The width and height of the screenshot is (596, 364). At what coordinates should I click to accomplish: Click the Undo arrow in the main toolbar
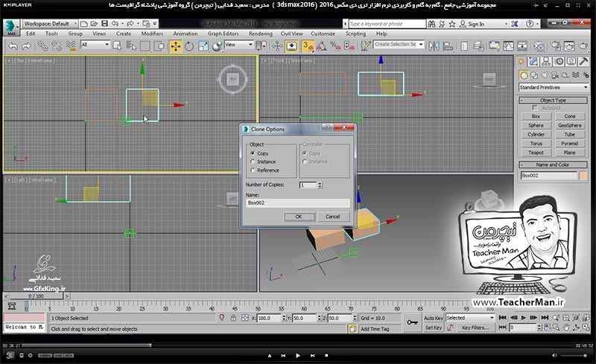click(13, 46)
